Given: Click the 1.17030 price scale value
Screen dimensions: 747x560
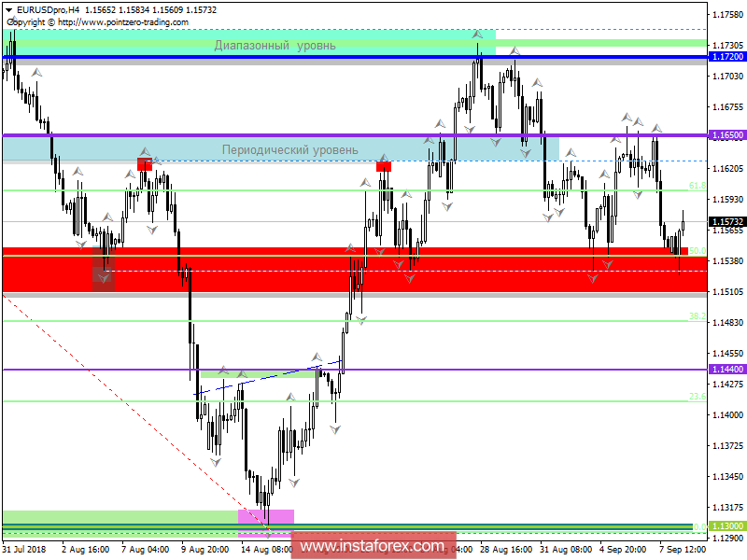Looking at the screenshot, I should (x=727, y=77).
